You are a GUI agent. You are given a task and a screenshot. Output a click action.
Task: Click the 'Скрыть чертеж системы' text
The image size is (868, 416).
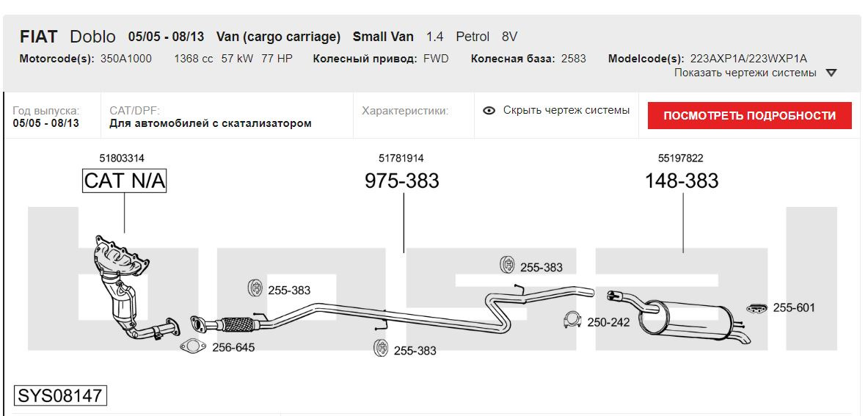click(566, 110)
